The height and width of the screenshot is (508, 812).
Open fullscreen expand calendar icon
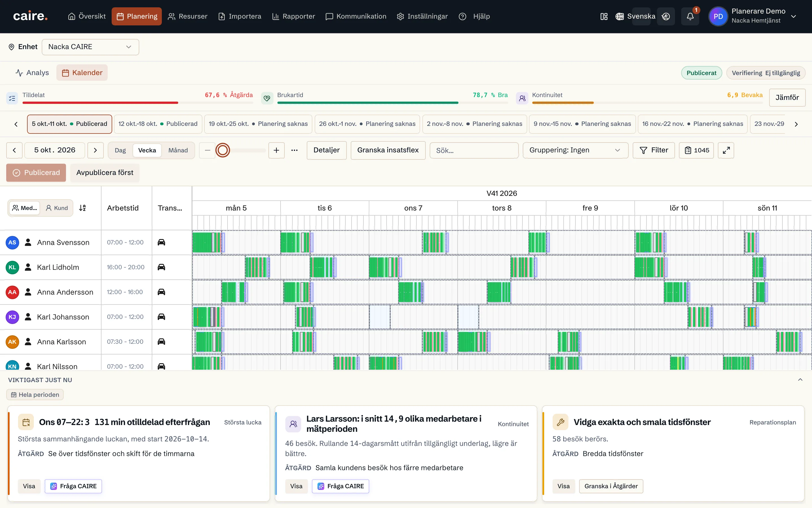(726, 150)
